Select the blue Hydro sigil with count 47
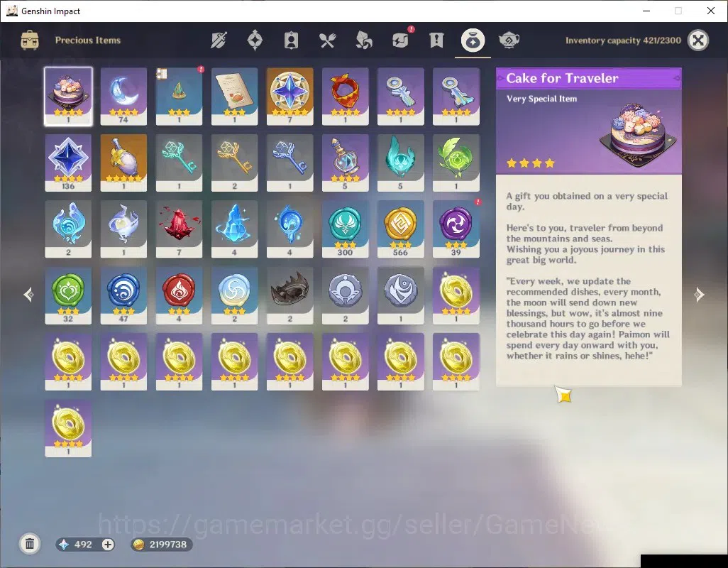Viewport: 728px width, 568px height. (x=123, y=295)
